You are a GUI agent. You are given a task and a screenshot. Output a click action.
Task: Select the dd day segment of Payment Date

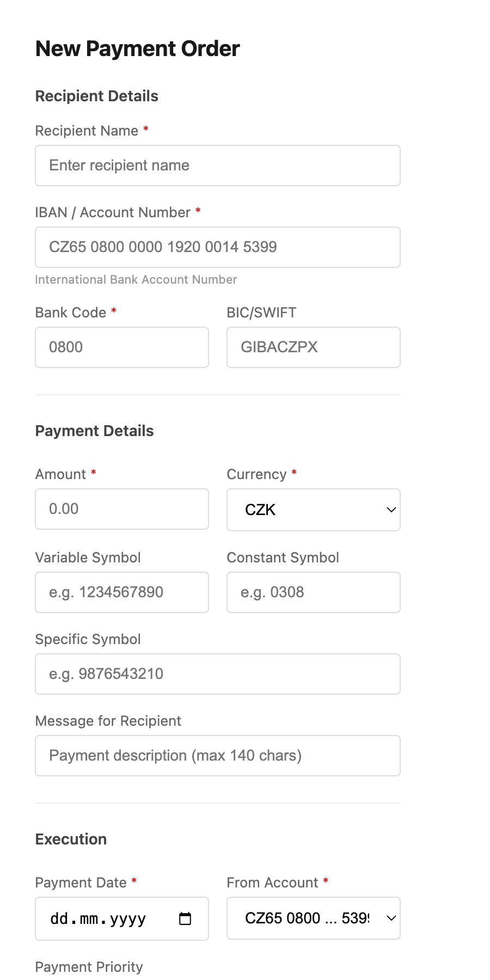[59, 919]
